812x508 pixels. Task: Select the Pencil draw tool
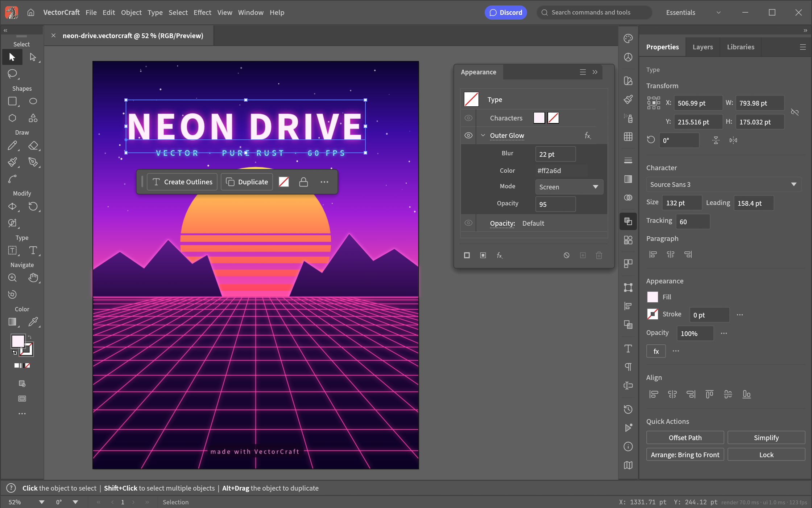pos(12,146)
